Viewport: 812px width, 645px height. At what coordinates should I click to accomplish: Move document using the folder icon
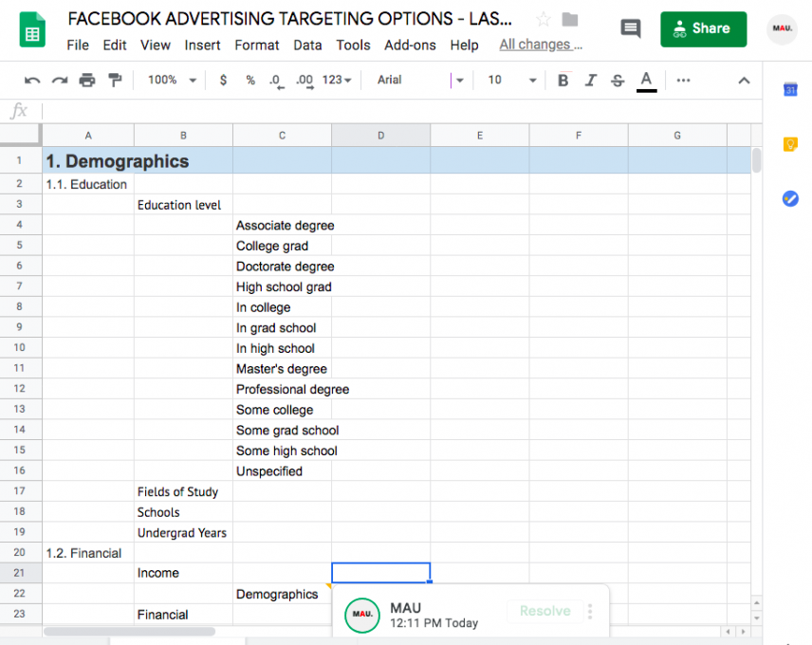point(570,20)
